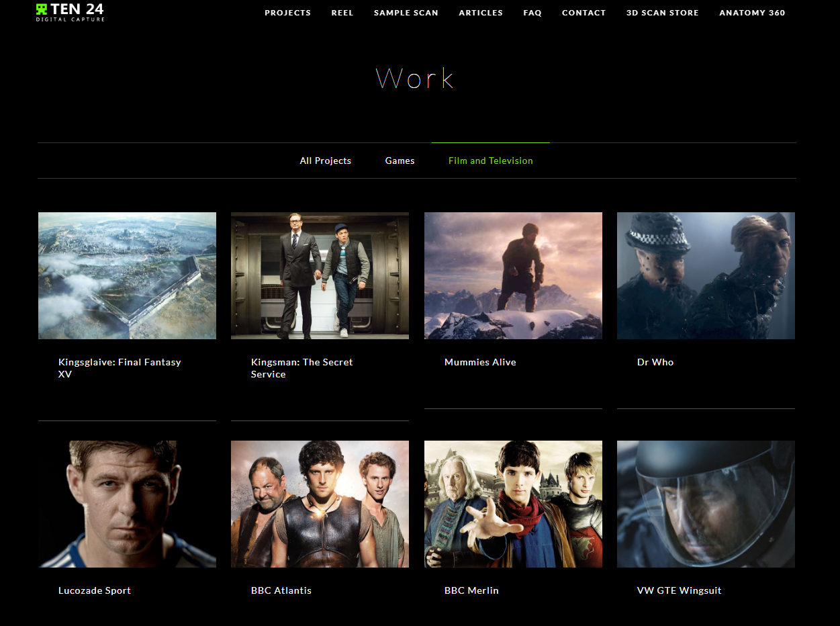Click the VW GTE Wingsuit title link

tap(680, 590)
